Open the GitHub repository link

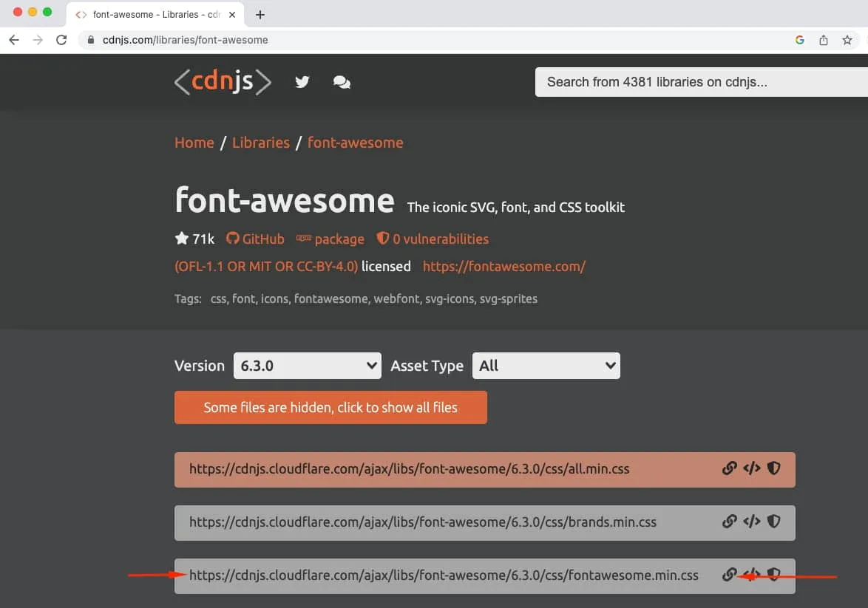click(x=255, y=239)
